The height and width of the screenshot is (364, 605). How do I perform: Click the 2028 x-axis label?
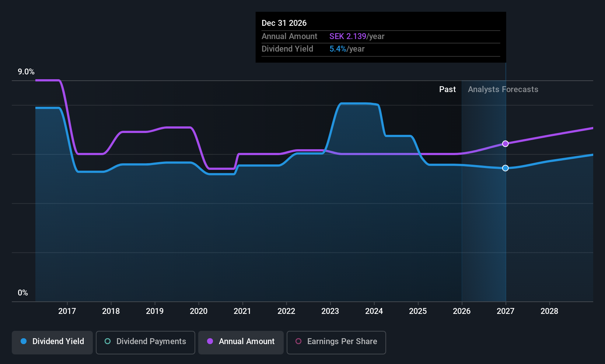point(549,311)
